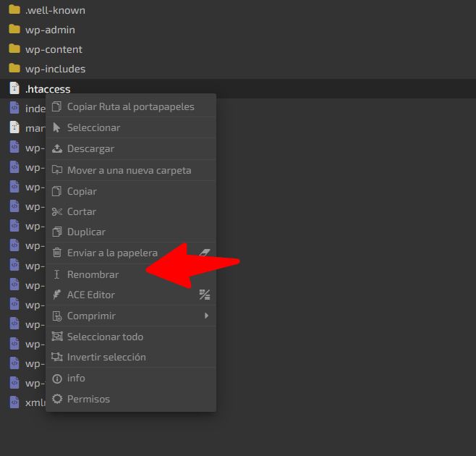Choose Descargar to download the file
This screenshot has width=476, height=456.
(x=131, y=149)
